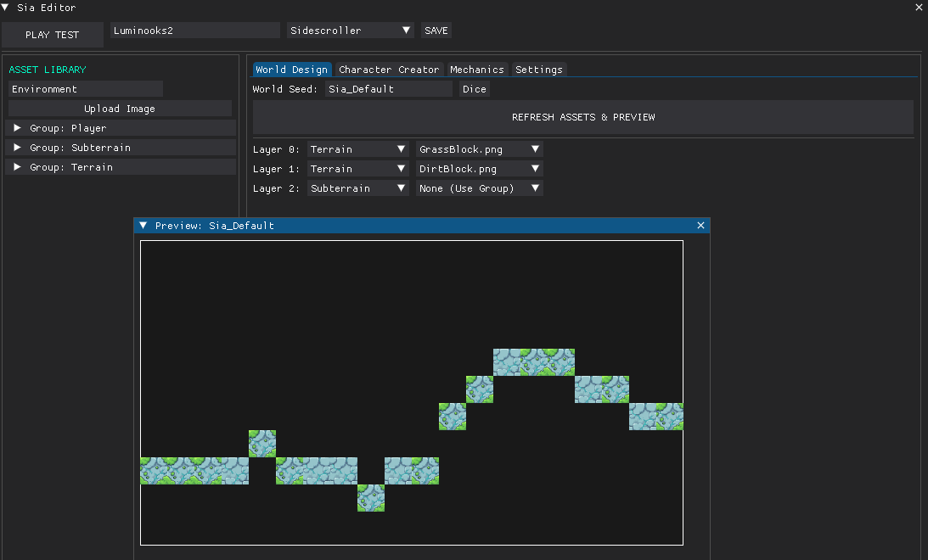
Task: Open the None (Use Group) dropdown
Action: (x=479, y=188)
